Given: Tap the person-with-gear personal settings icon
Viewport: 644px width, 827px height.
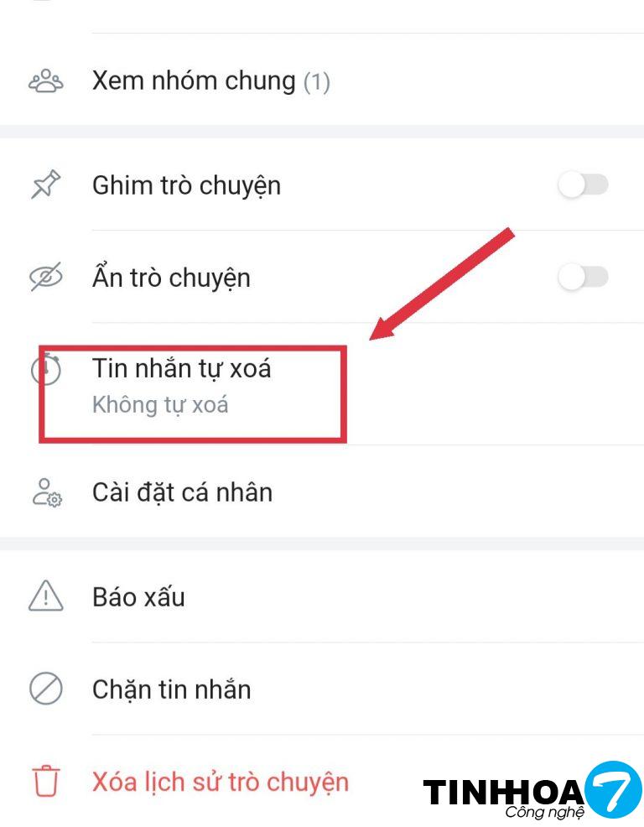Looking at the screenshot, I should click(x=47, y=492).
